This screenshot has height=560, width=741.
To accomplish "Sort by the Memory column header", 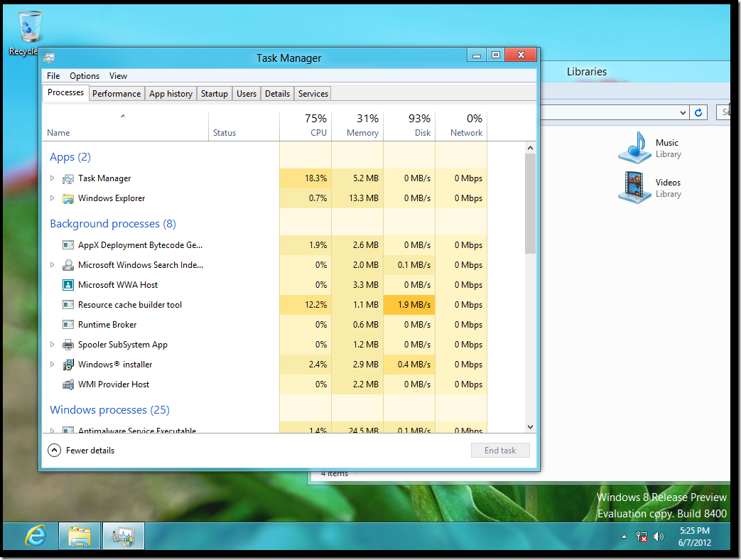I will tap(358, 126).
